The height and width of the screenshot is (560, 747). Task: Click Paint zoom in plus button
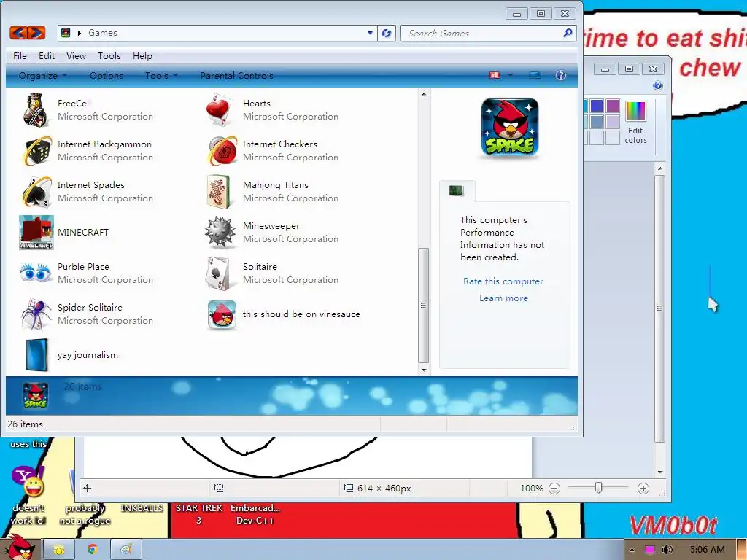[x=643, y=488]
